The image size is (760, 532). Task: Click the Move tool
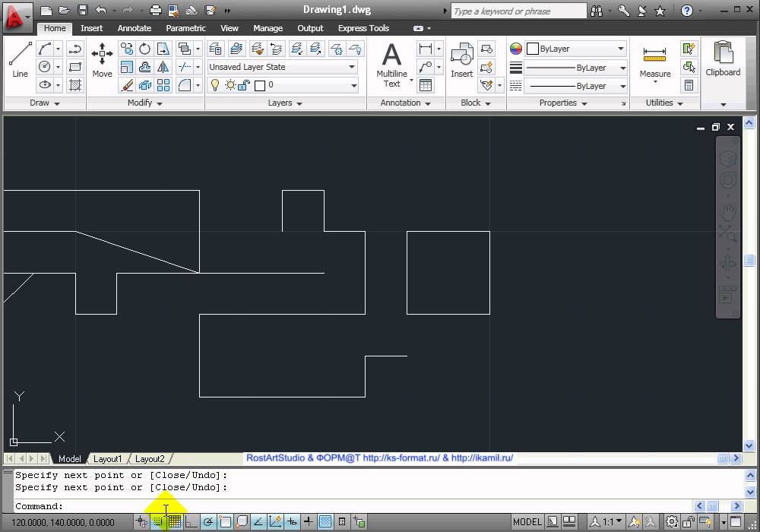click(102, 59)
